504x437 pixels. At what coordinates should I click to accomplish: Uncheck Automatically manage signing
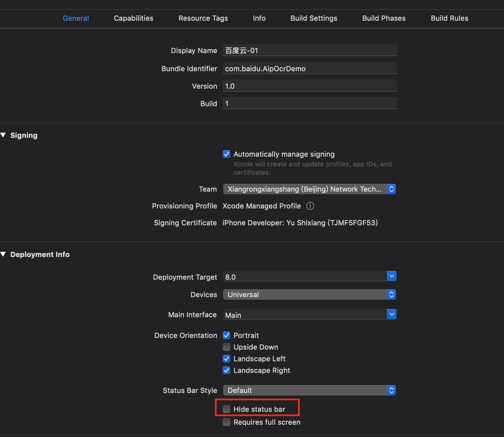pos(226,154)
